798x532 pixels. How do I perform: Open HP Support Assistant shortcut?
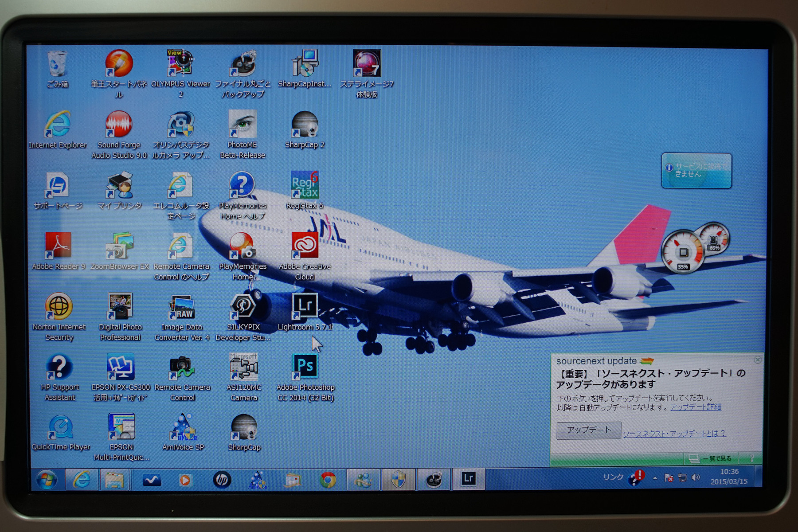click(x=59, y=378)
